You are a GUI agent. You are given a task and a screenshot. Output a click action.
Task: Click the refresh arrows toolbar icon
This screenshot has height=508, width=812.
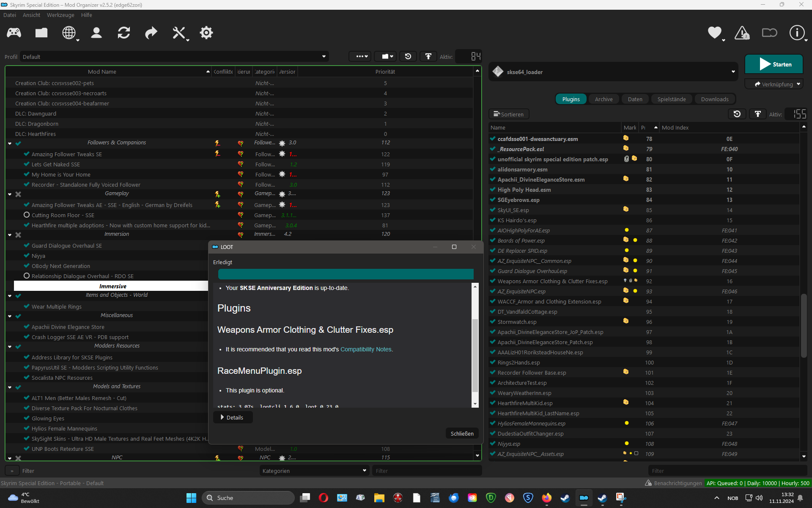(124, 33)
